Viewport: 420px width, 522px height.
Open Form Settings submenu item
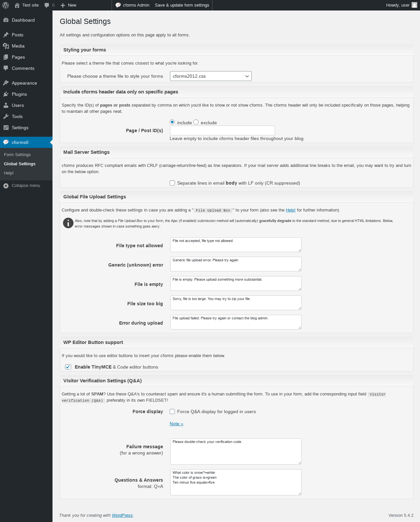(17, 155)
